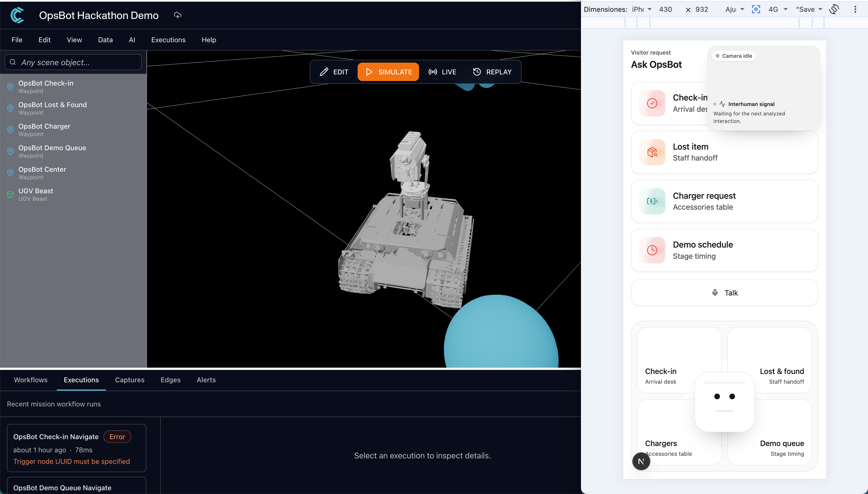
Task: Switch to LIVE mode
Action: click(443, 72)
